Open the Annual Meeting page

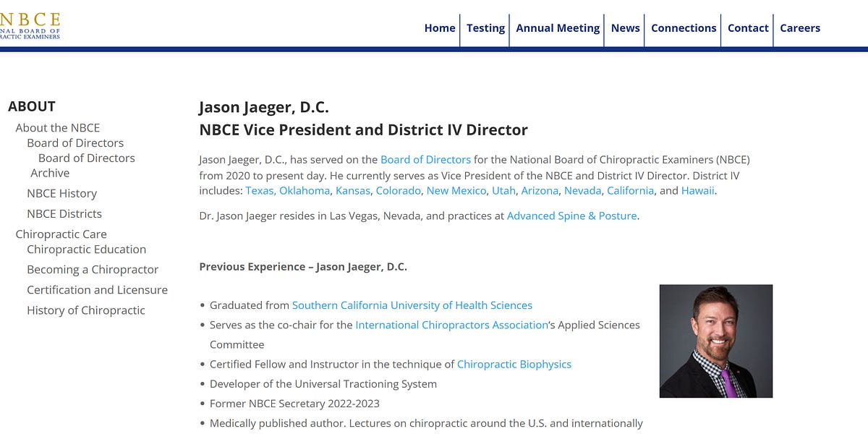point(557,28)
